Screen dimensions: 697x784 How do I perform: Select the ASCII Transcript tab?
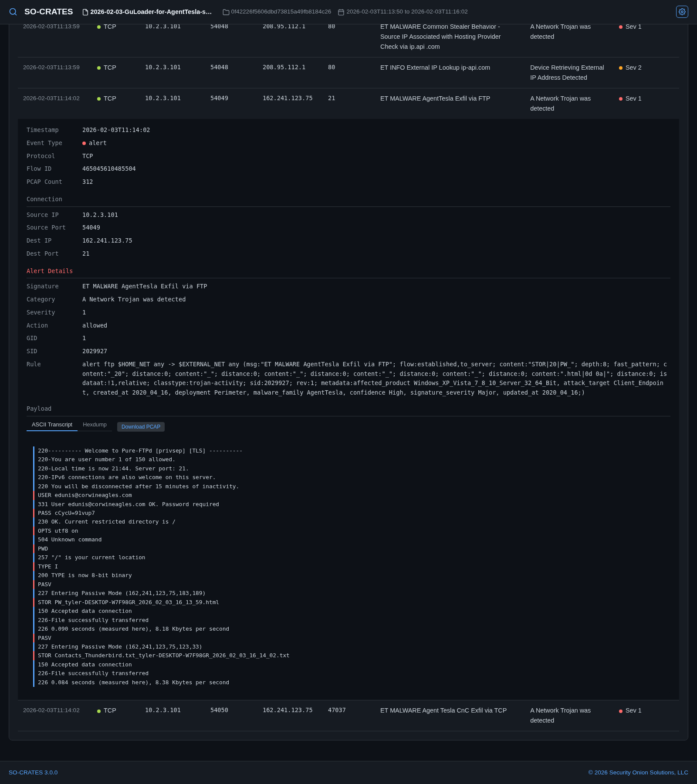[x=52, y=425]
